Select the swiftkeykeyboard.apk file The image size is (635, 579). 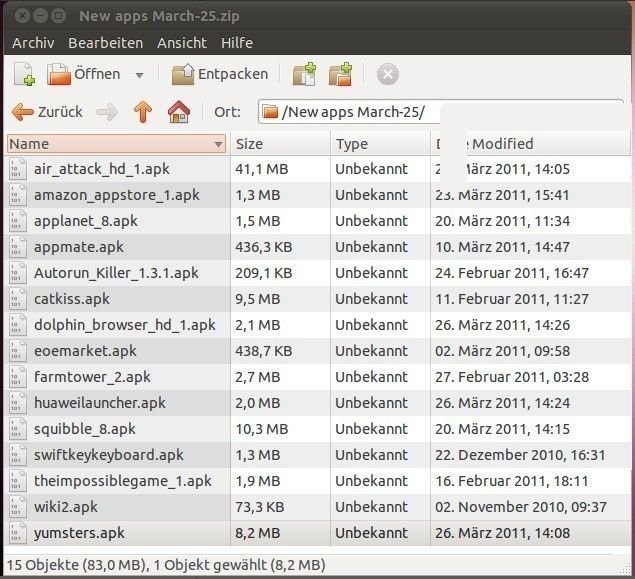[109, 455]
